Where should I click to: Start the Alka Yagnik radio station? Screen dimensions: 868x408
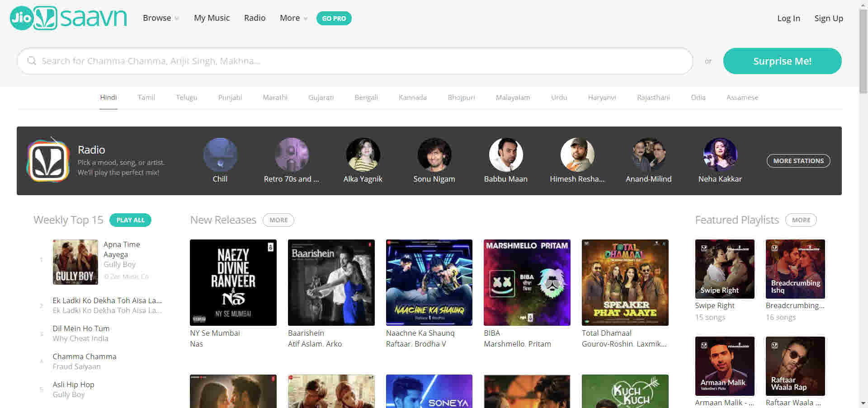pos(363,154)
